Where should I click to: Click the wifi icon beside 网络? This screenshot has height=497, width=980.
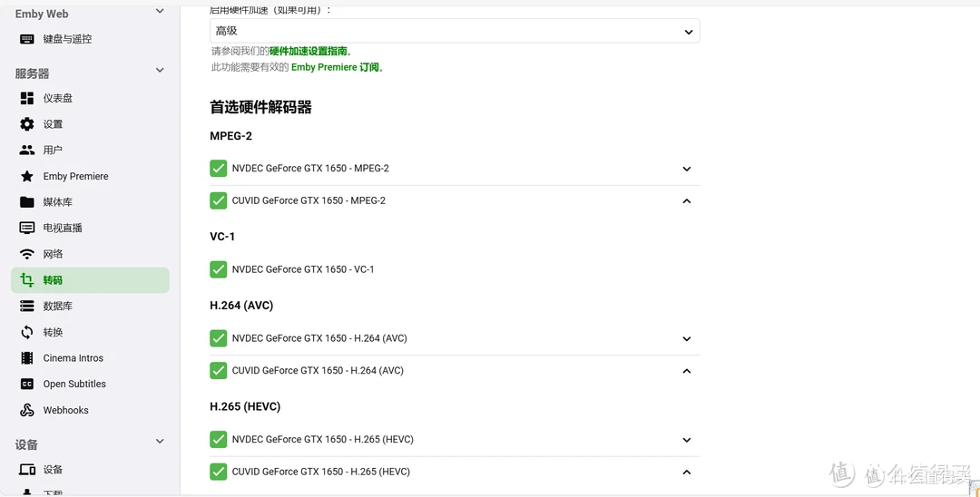pyautogui.click(x=27, y=254)
